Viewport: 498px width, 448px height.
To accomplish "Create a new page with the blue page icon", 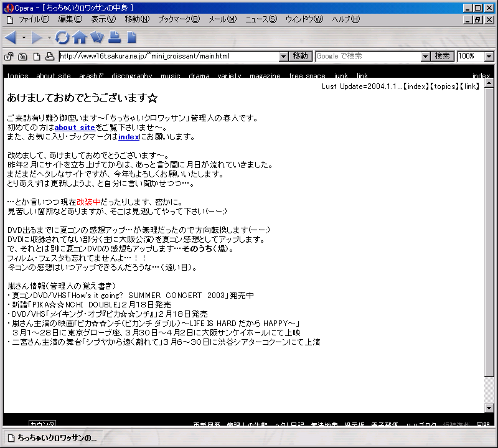I will coord(131,37).
